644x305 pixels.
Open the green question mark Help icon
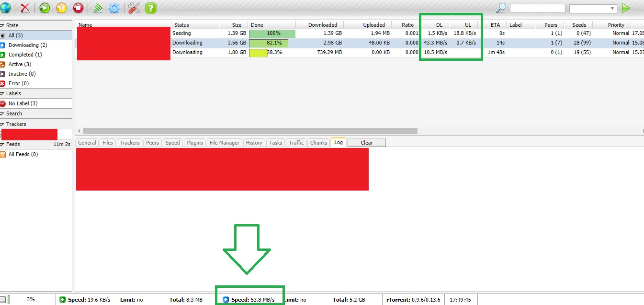(x=150, y=8)
